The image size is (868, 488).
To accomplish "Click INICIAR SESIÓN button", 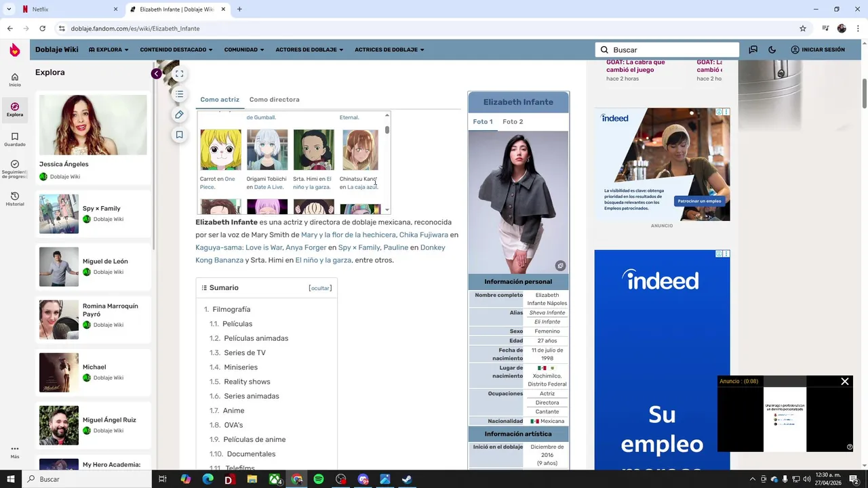I will coord(818,49).
